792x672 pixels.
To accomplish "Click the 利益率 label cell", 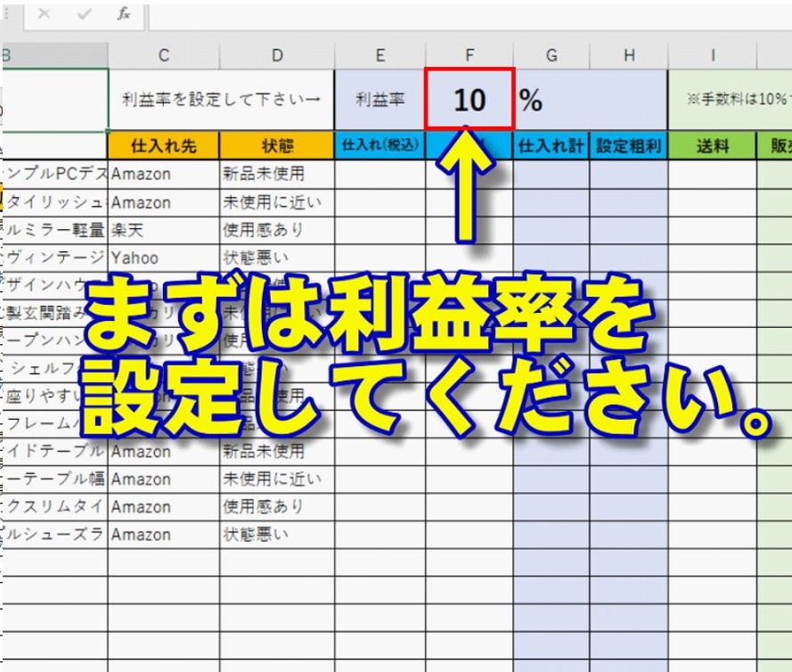I will coord(380,100).
